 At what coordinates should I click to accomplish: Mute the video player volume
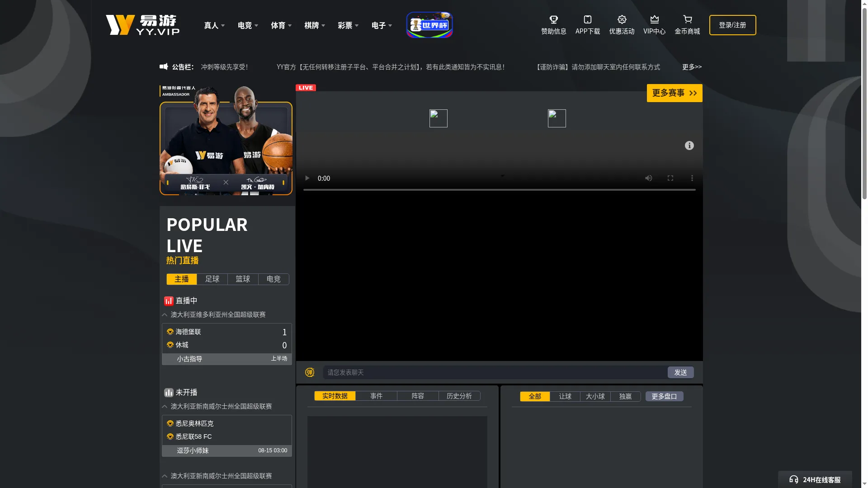coord(649,178)
